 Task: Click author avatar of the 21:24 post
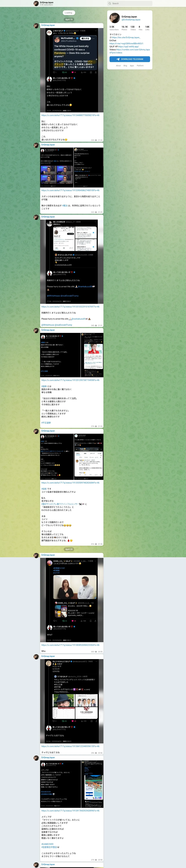click(x=36, y=25)
